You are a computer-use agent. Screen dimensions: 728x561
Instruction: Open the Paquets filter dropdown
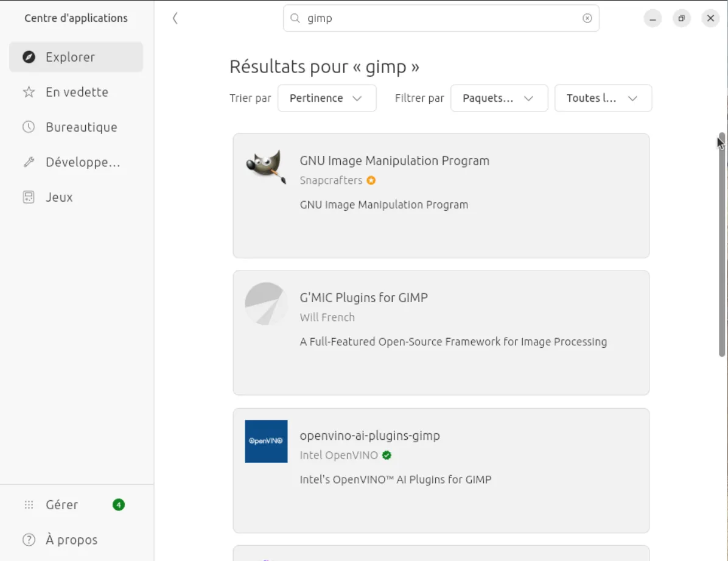tap(499, 98)
